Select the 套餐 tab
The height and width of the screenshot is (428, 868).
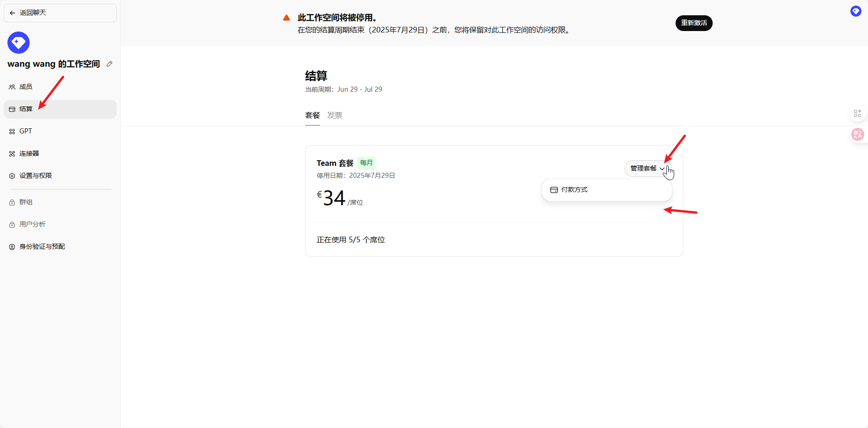click(312, 115)
